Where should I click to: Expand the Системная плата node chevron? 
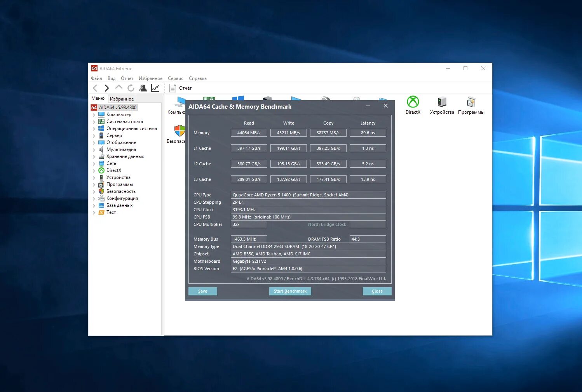click(94, 122)
